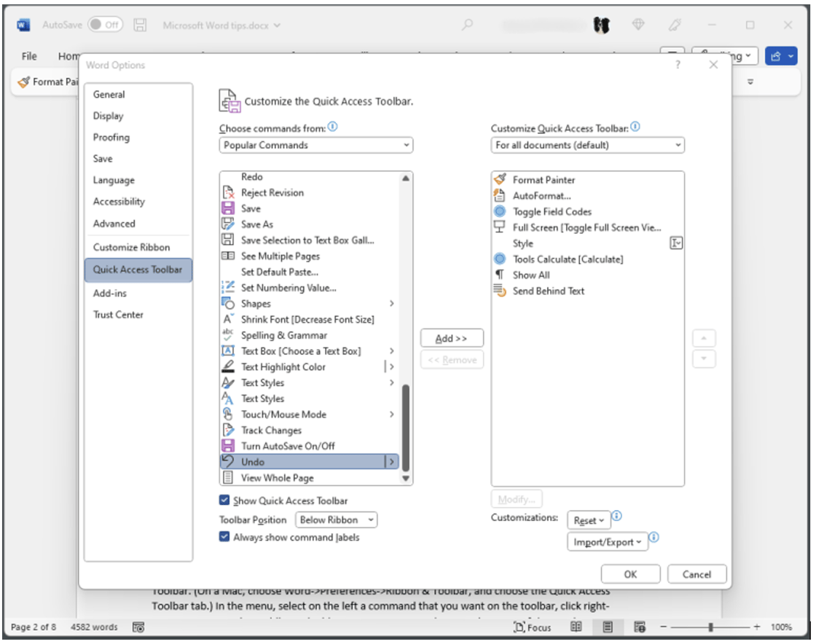813x644 pixels.
Task: Open the Customize Quick Access Toolbar scope dropdown
Action: [x=587, y=145]
